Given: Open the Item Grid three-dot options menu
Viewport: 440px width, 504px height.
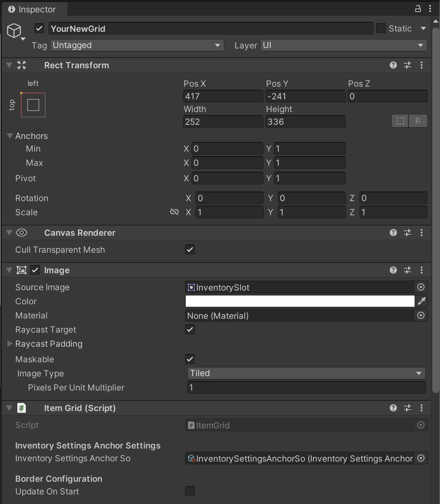Looking at the screenshot, I should tap(422, 408).
